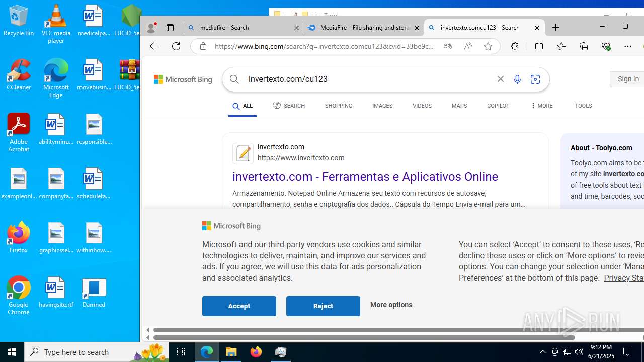Image resolution: width=644 pixels, height=362 pixels.
Task: Click the Microsoft Bing logo
Action: (183, 79)
